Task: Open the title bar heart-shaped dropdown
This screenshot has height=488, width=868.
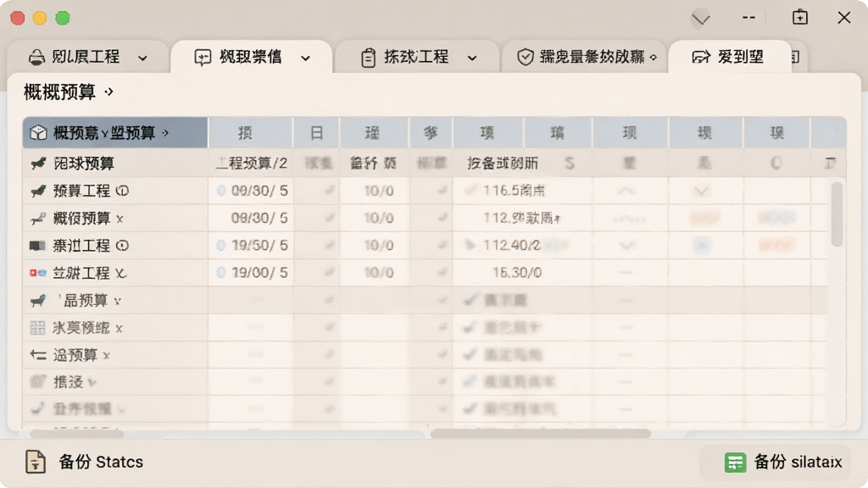Action: [701, 19]
